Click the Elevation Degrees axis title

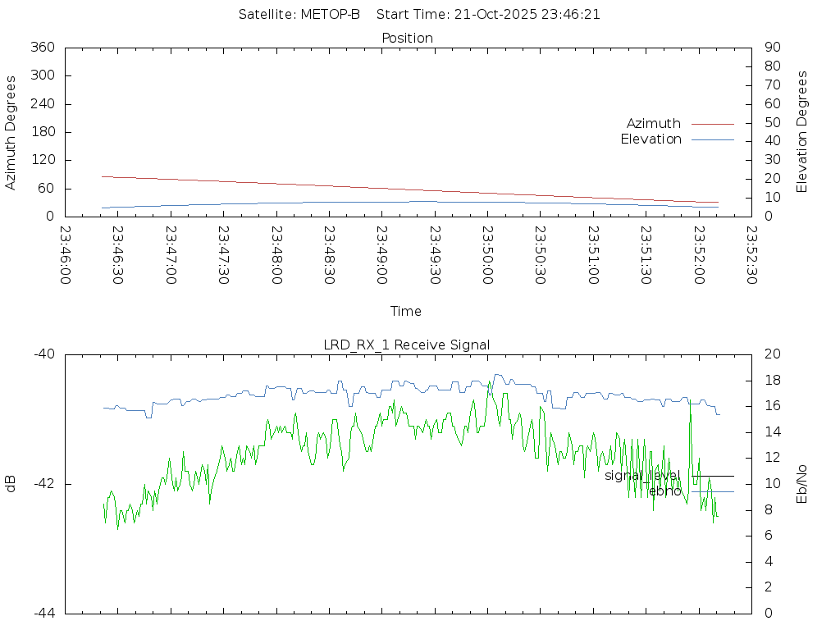click(802, 132)
